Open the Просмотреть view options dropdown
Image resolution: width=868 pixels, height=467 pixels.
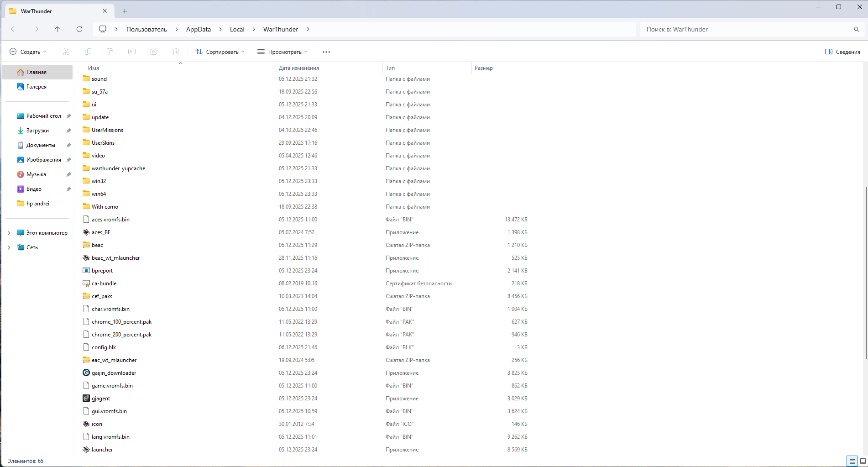(282, 52)
